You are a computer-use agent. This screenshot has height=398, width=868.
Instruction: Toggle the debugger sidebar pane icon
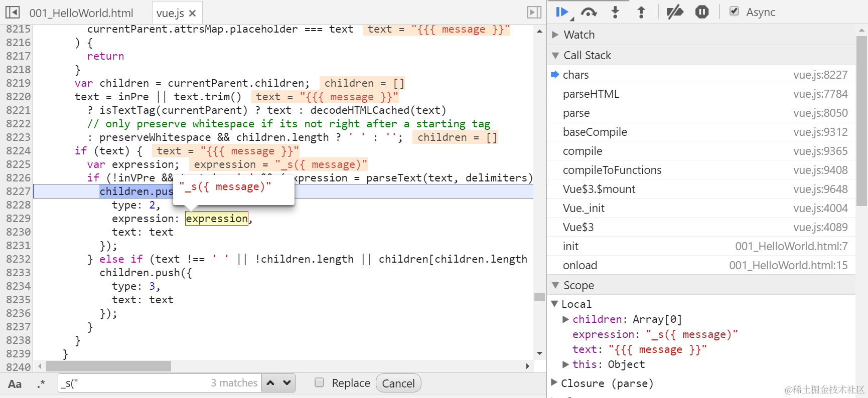pyautogui.click(x=534, y=12)
